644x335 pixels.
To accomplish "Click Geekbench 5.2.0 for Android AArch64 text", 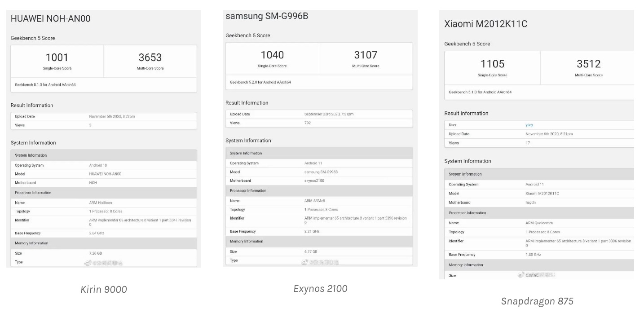I will pos(260,82).
